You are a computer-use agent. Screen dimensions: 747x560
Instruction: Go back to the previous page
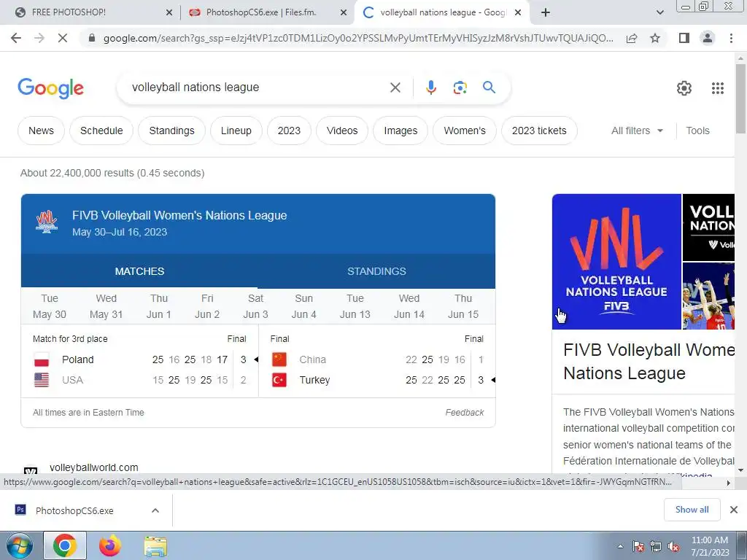pyautogui.click(x=16, y=38)
